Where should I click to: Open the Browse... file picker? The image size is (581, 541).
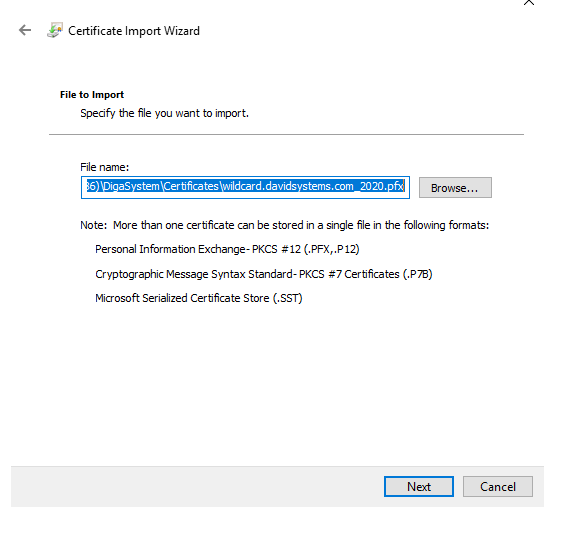pyautogui.click(x=455, y=187)
